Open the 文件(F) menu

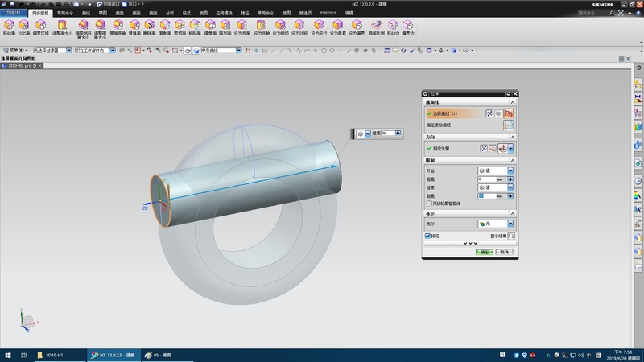[x=13, y=14]
